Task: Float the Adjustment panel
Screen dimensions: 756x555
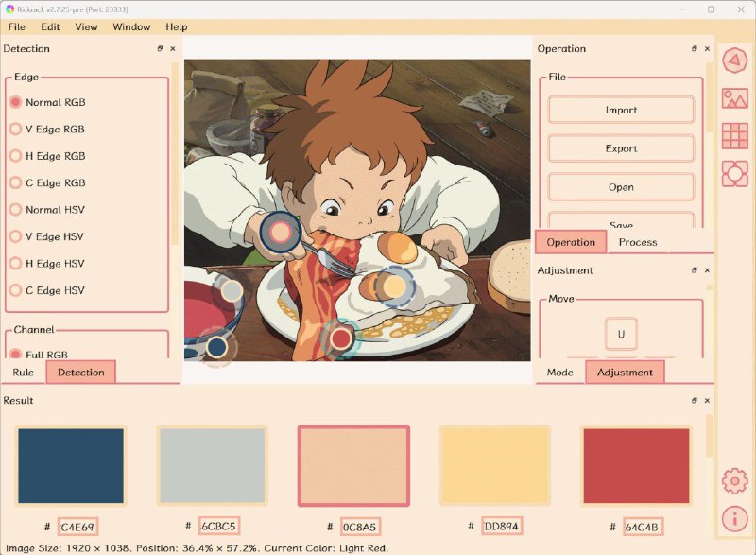Action: coord(695,270)
